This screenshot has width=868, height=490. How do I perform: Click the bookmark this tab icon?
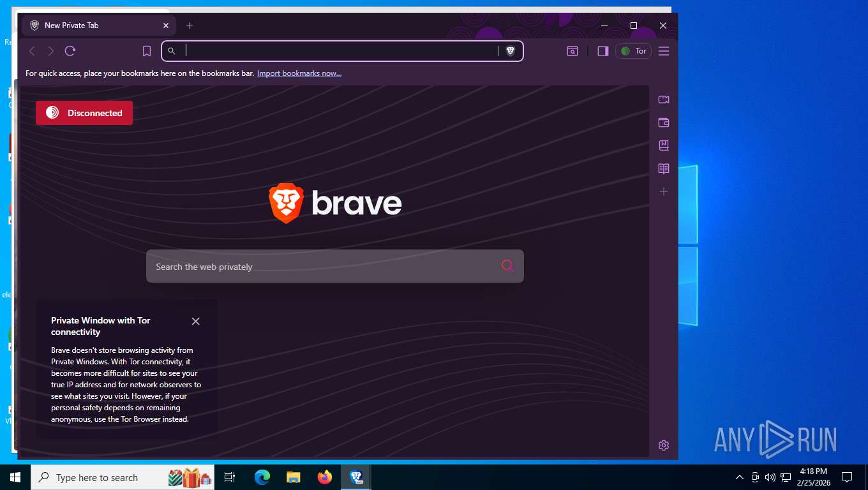(147, 51)
